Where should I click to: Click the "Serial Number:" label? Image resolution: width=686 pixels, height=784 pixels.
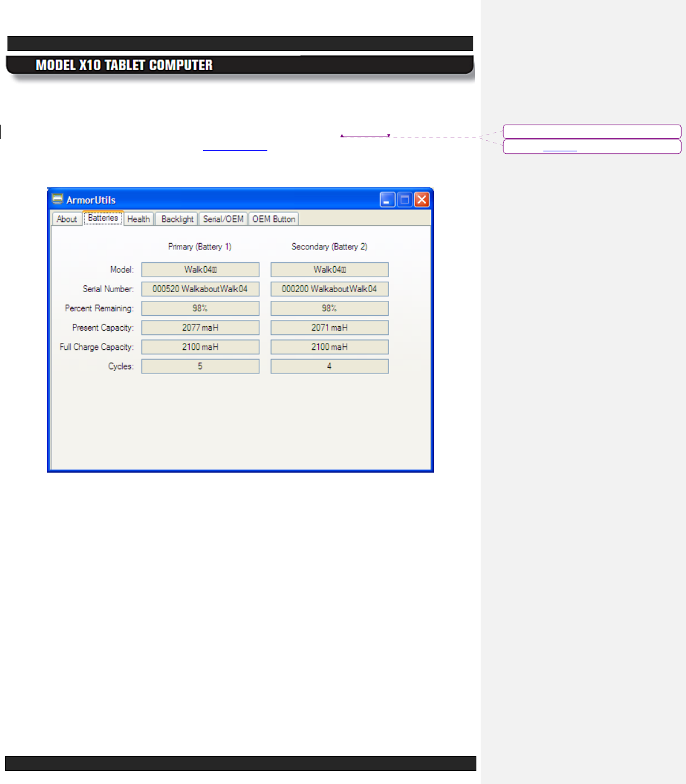coord(109,289)
